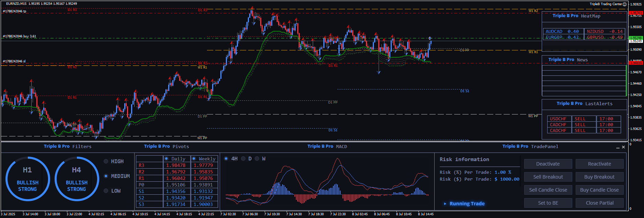Click the Close Partial button
644x218 pixels.
coord(599,203)
